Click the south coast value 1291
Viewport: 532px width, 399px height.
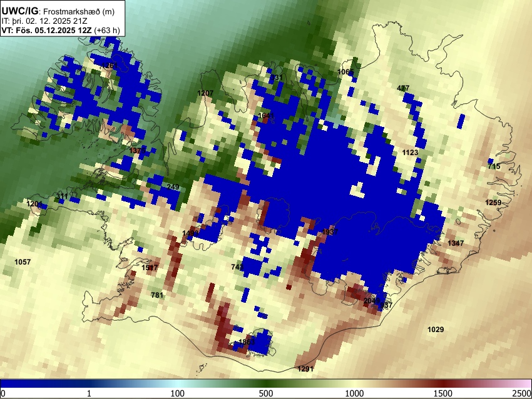(305, 369)
